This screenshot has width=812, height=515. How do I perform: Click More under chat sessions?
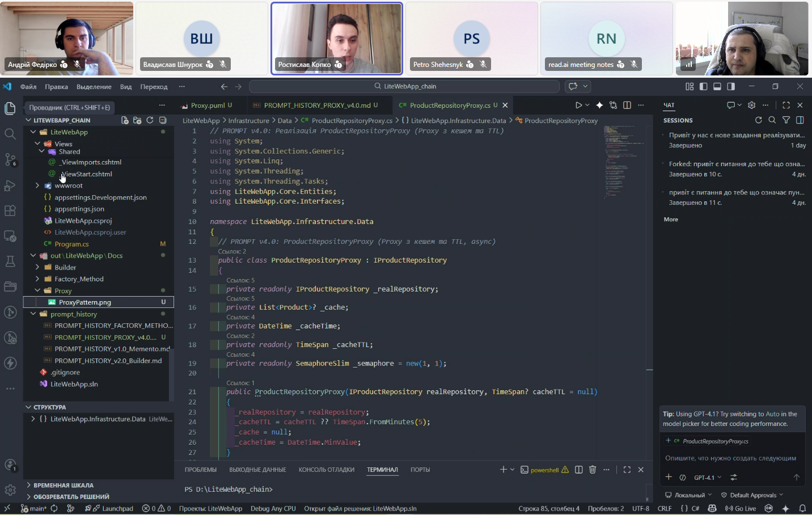[x=671, y=219]
